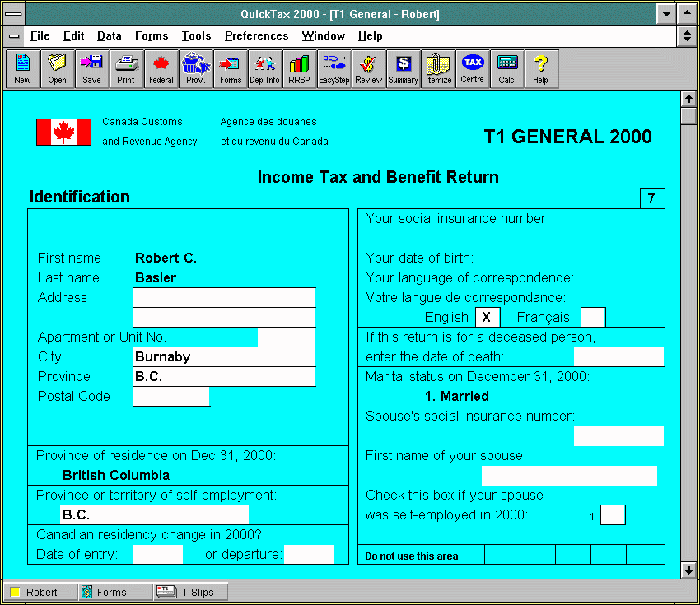Select the 1. Married marital status value
The height and width of the screenshot is (605, 700).
point(457,396)
